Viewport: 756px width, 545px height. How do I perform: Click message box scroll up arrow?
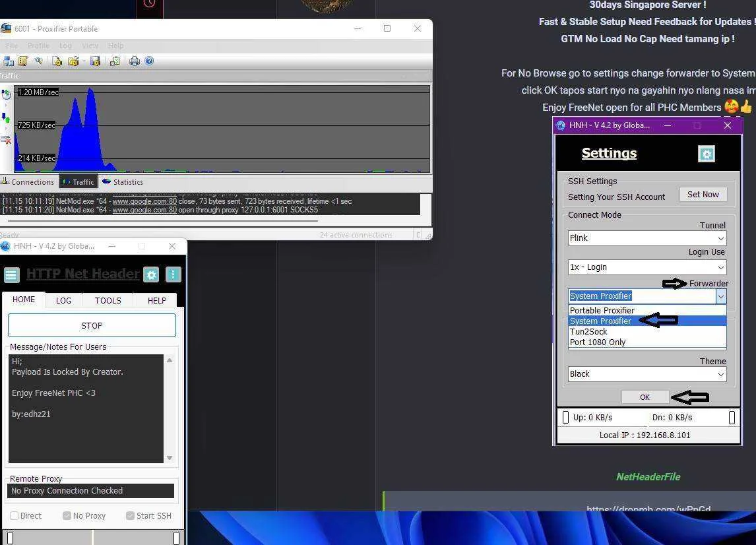[x=170, y=360]
